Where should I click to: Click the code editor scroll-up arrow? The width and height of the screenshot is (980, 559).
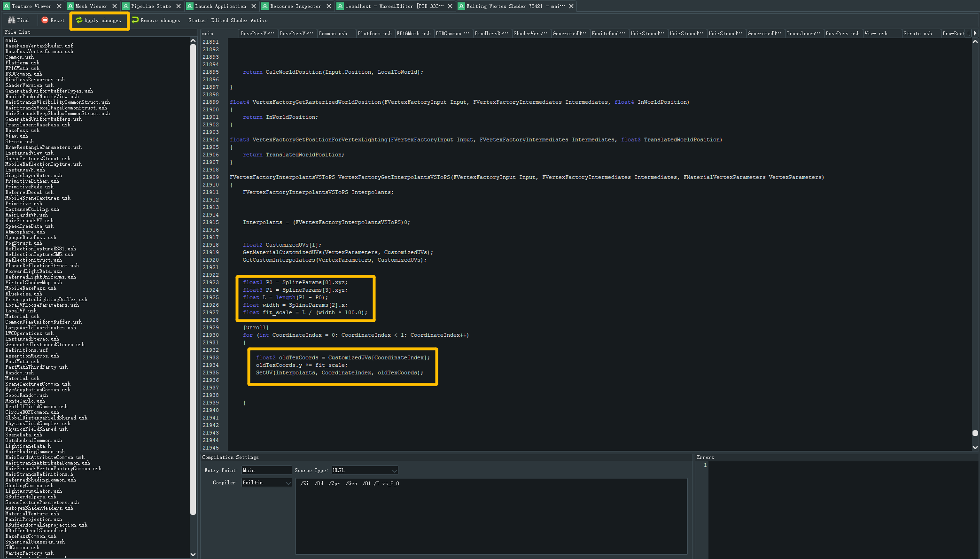coord(975,42)
